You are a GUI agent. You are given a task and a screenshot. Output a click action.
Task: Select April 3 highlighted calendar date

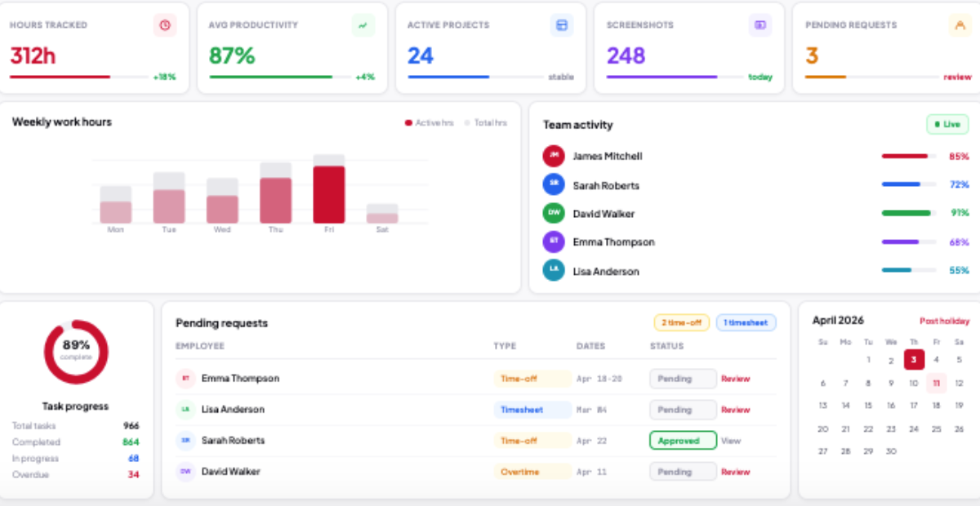click(x=914, y=360)
